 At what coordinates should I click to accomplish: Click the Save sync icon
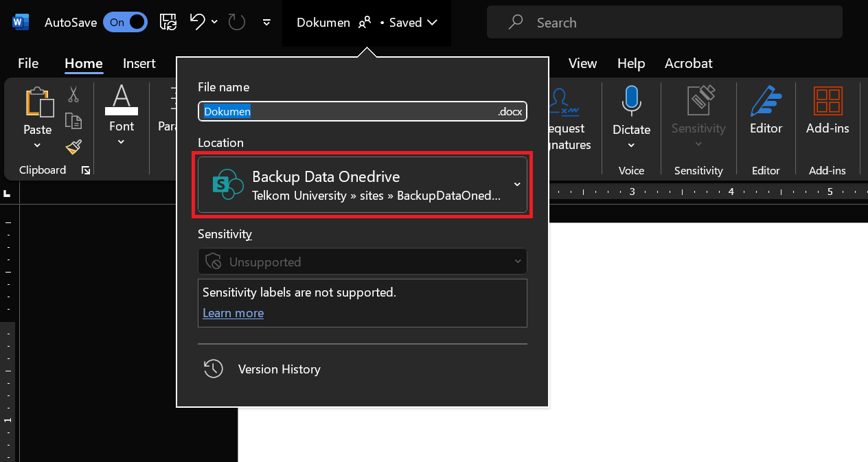point(168,22)
